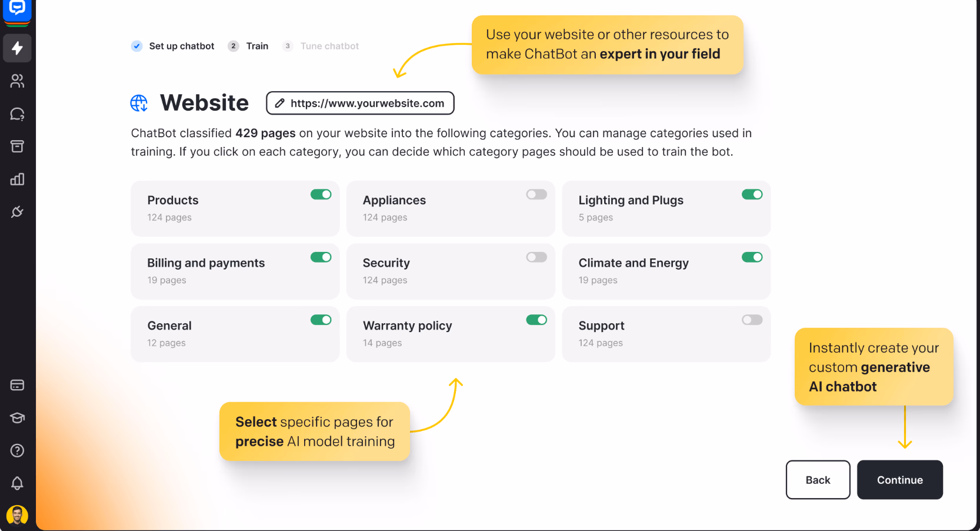
Task: Enable the Appliances category toggle
Action: click(x=536, y=194)
